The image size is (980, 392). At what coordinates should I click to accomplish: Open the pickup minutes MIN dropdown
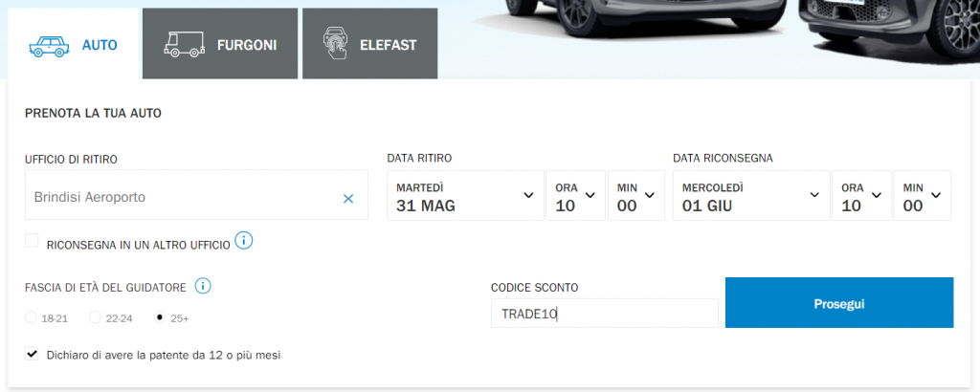tap(635, 195)
